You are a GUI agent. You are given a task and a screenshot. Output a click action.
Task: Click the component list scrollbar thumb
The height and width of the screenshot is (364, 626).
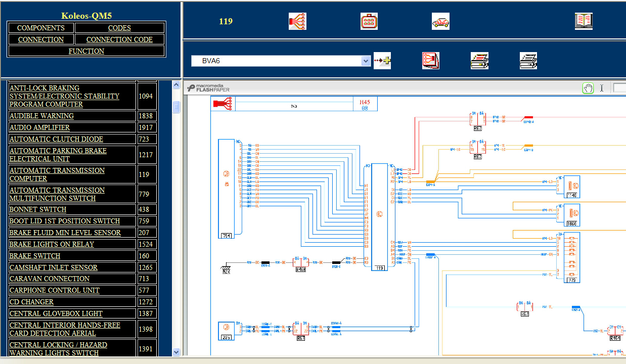tap(176, 107)
